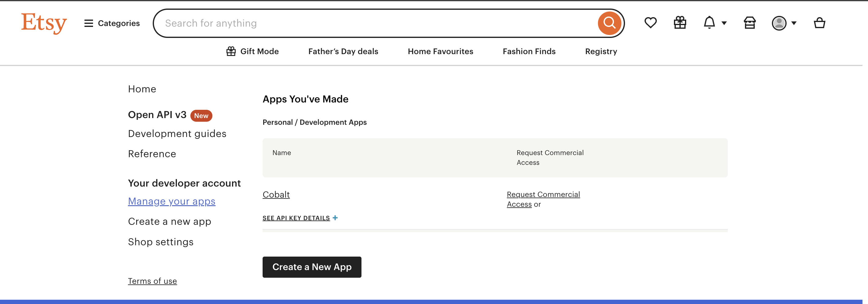
Task: Open Open API v3 section
Action: [x=157, y=115]
